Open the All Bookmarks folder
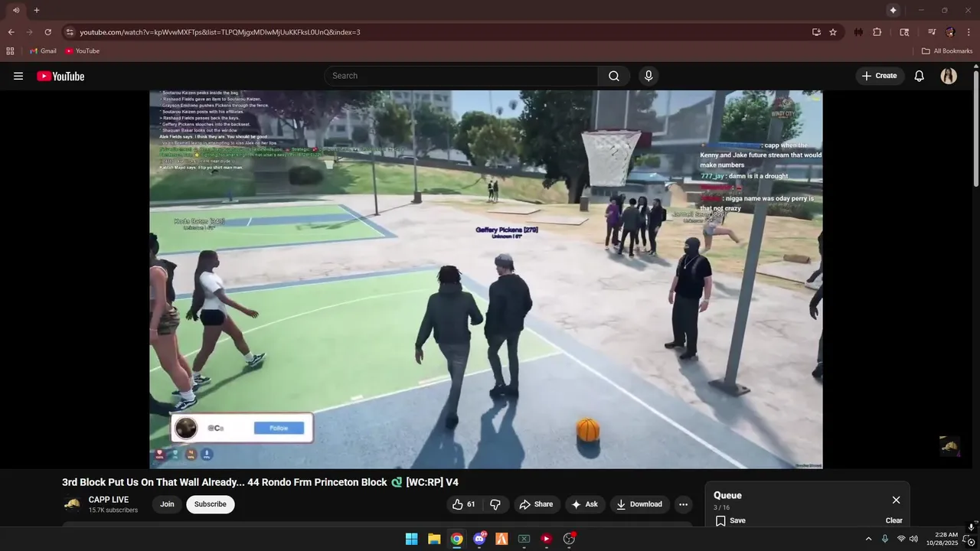This screenshot has width=980, height=551. [x=947, y=51]
